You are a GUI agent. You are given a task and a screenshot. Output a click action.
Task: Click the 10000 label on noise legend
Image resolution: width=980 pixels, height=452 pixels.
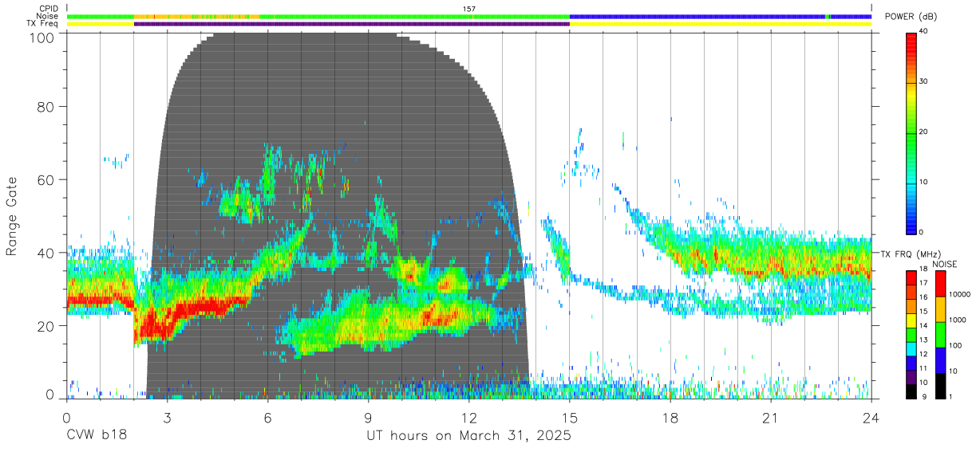959,294
